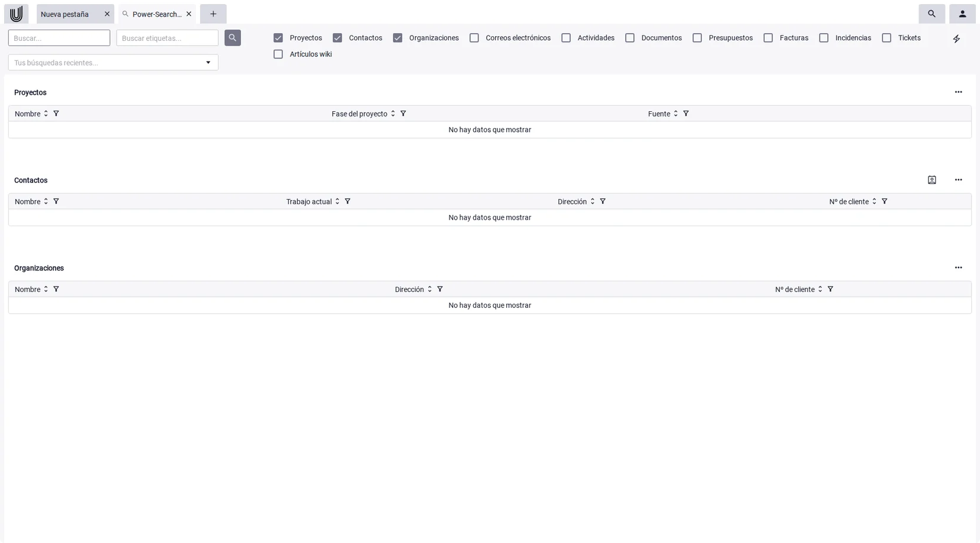Filter Proyectos by Nombre column
The image size is (980, 543).
click(56, 114)
